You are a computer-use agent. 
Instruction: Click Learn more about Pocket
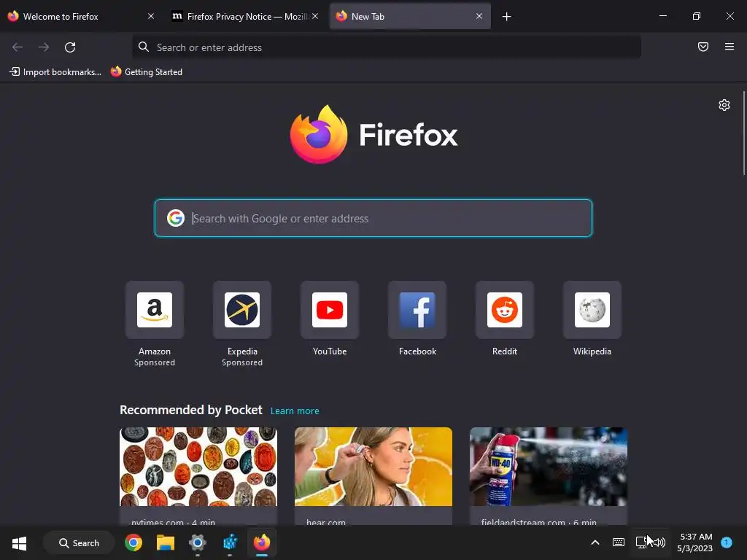point(295,411)
